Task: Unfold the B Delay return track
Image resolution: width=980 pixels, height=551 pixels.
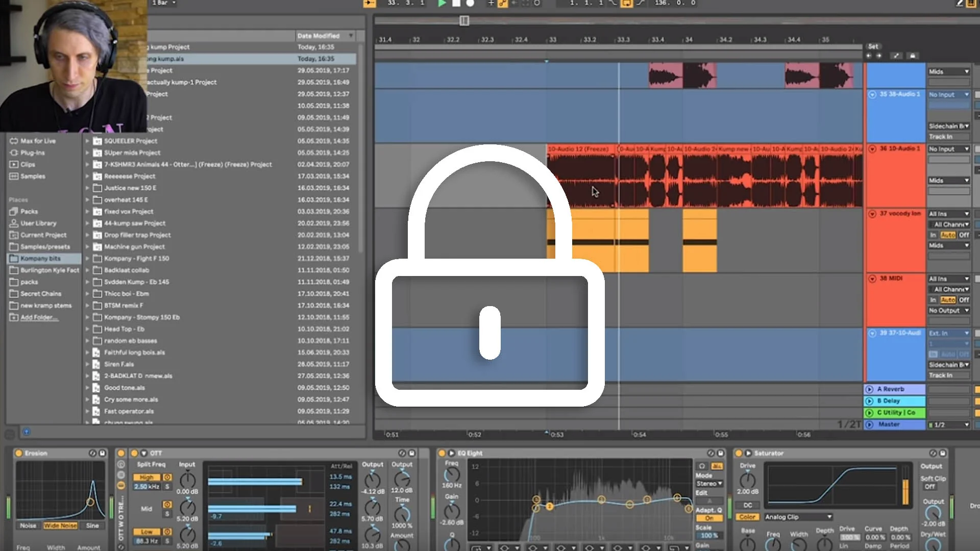Action: (x=870, y=401)
